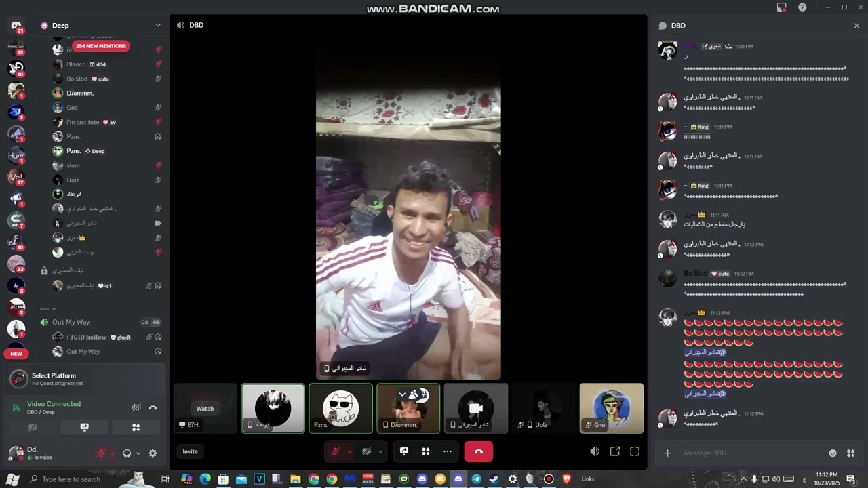Show hidden system tray icons
Screen dimensions: 868x488
click(743, 479)
